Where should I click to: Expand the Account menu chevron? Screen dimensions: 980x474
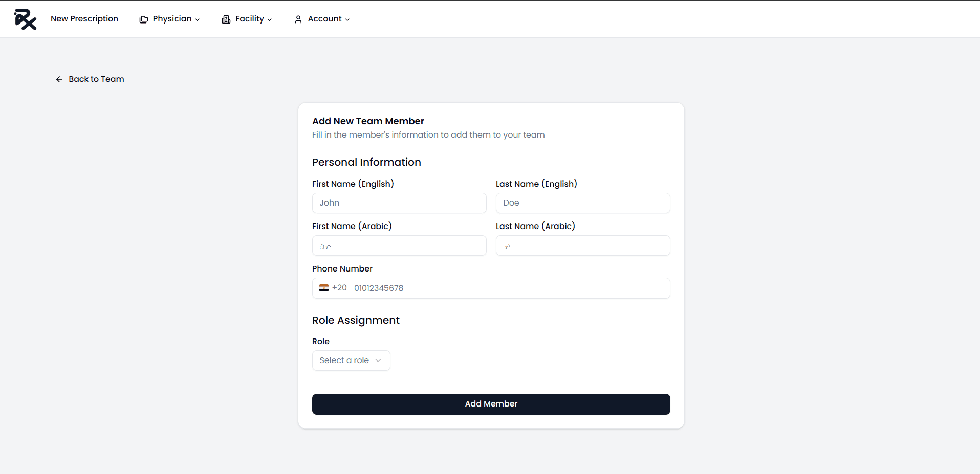click(347, 20)
